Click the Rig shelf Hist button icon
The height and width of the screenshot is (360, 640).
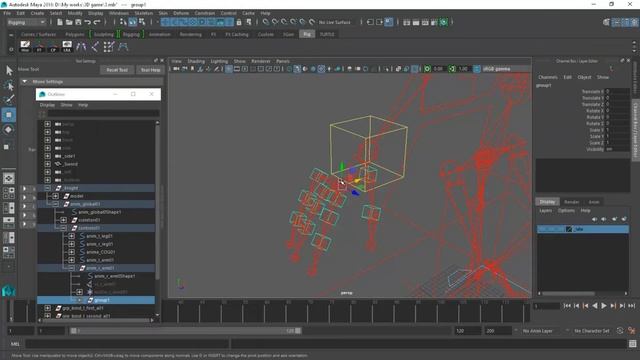coord(25,47)
